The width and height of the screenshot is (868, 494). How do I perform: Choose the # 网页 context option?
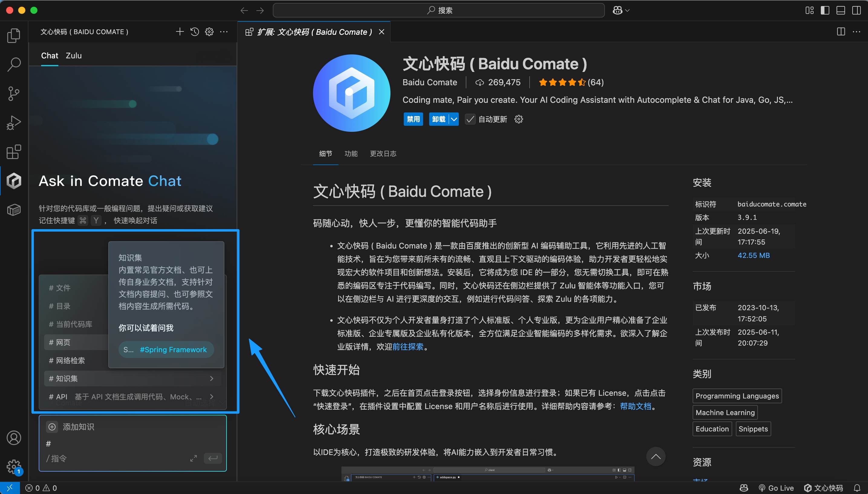click(76, 342)
